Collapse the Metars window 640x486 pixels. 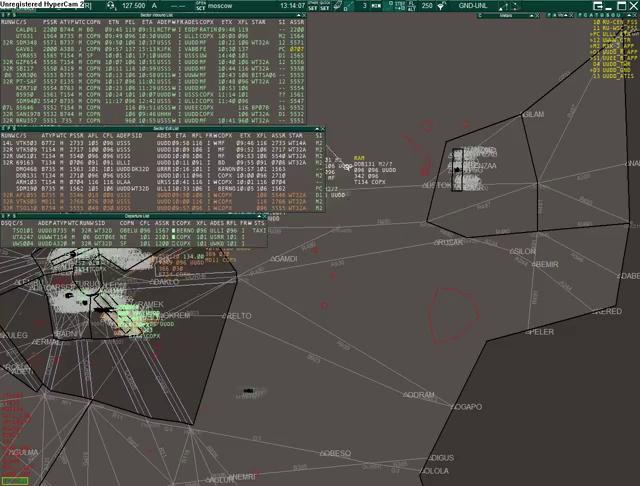click(x=531, y=16)
